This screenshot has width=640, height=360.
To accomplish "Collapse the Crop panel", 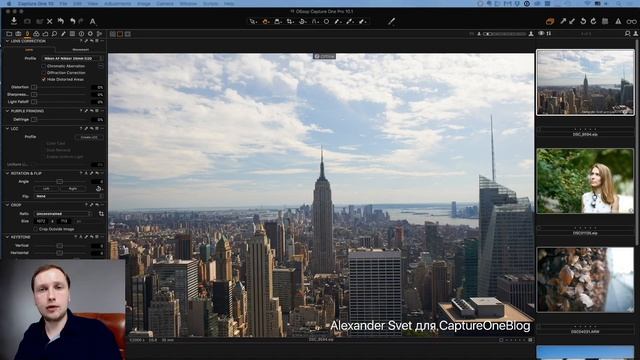I will (7, 205).
